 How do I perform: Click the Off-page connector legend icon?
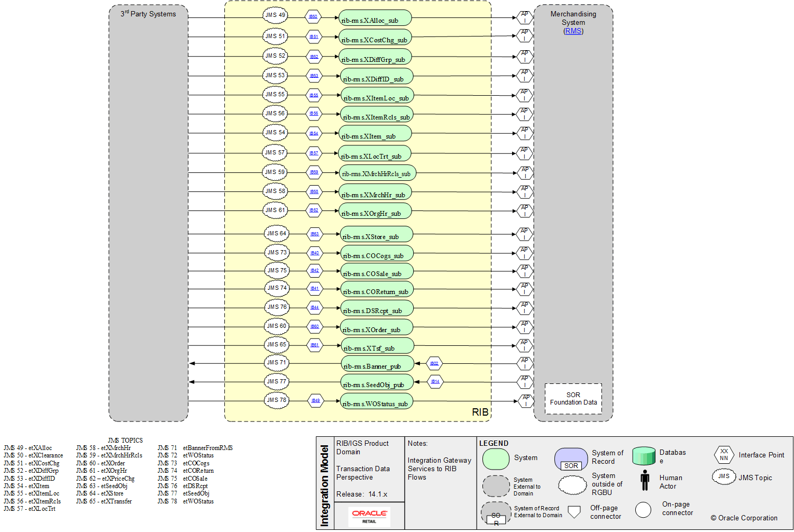(574, 510)
